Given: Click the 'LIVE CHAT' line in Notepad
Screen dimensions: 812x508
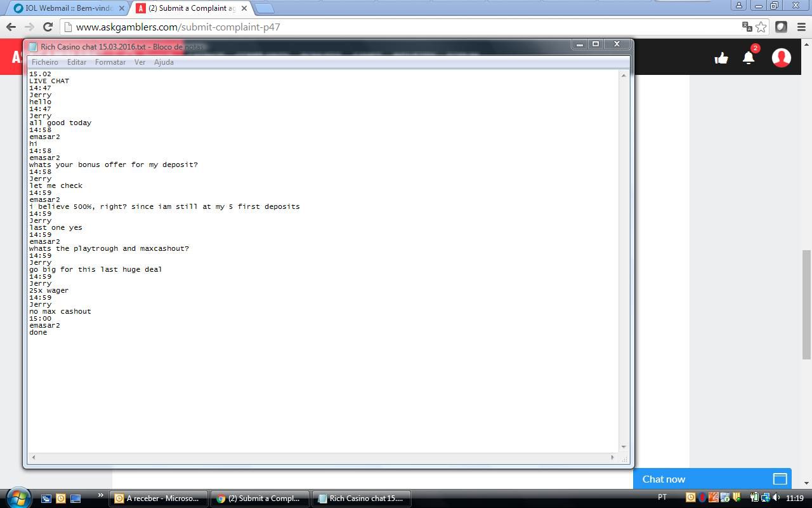Looking at the screenshot, I should click(49, 81).
